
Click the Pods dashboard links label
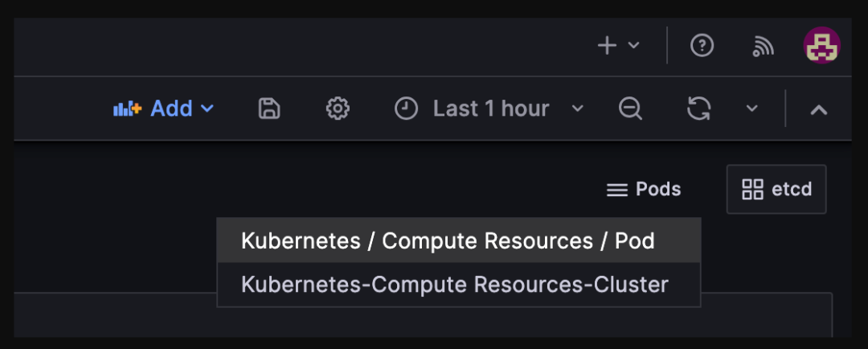coord(658,190)
